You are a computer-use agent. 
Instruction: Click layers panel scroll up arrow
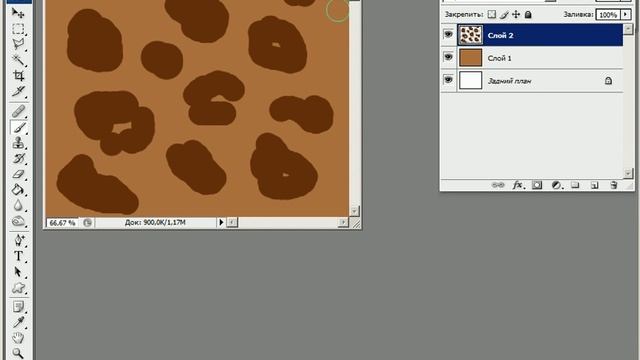pos(628,29)
